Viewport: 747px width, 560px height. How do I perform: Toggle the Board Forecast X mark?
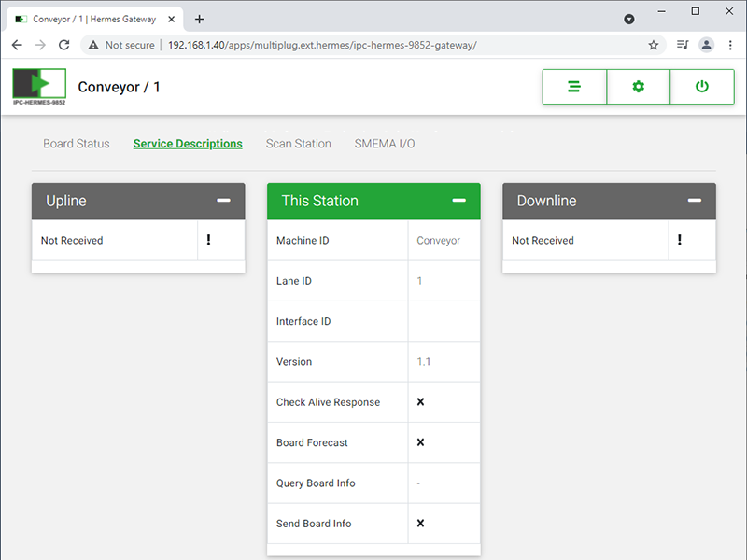click(420, 442)
